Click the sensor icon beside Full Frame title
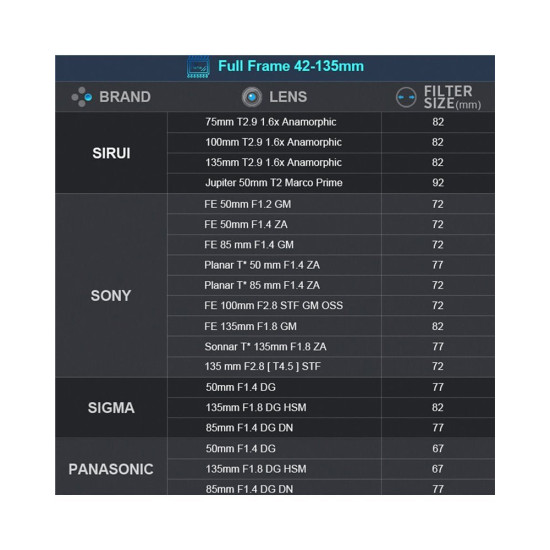 198,67
